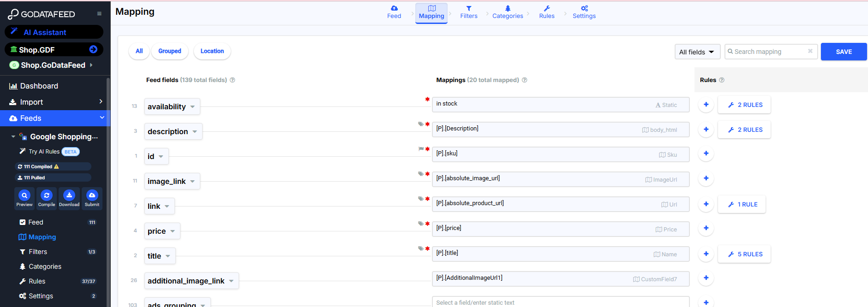
Task: Open 2 RULES for availability
Action: [x=744, y=105]
